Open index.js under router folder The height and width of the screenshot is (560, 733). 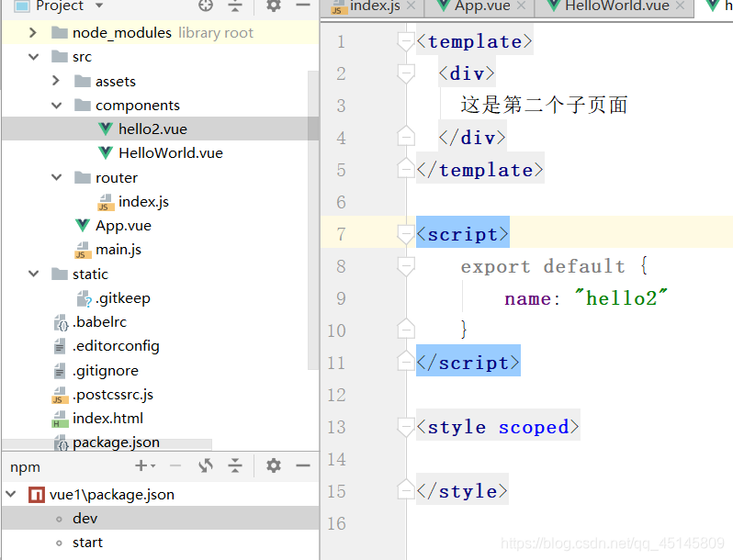point(161,202)
